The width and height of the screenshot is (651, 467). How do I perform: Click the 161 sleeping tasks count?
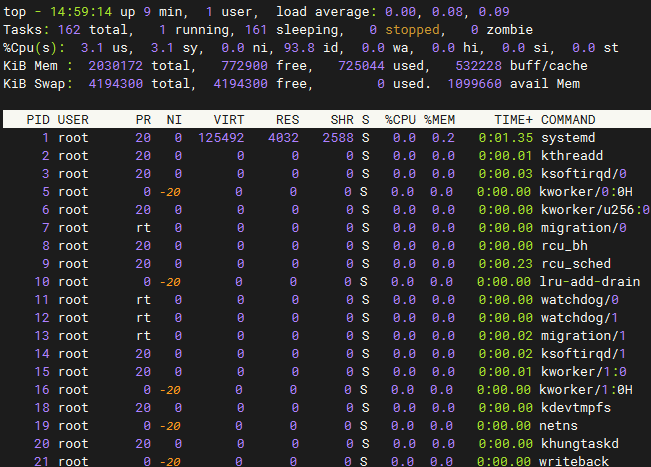pos(256,30)
